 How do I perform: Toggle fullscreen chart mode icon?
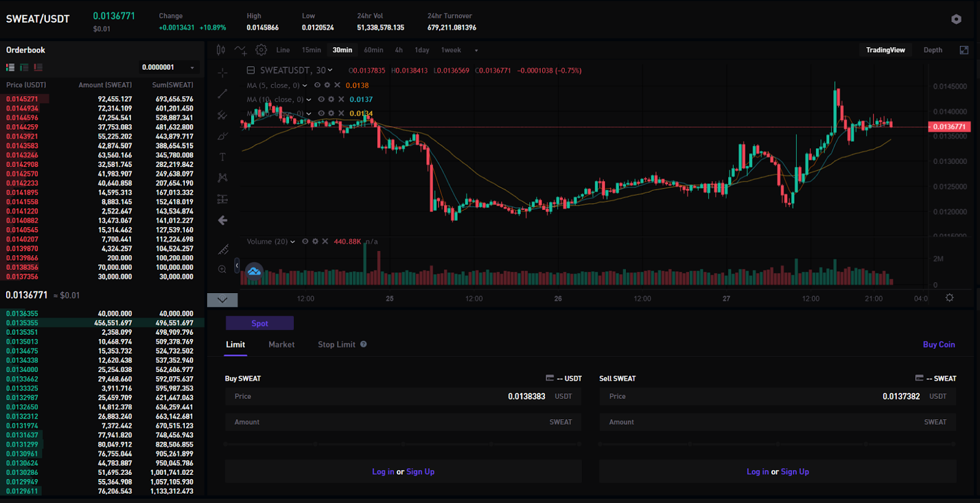pyautogui.click(x=964, y=50)
